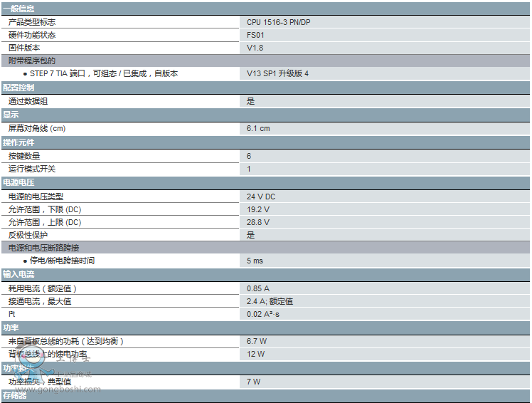Click the 电源电压 section header
The width and height of the screenshot is (532, 403).
coord(18,182)
